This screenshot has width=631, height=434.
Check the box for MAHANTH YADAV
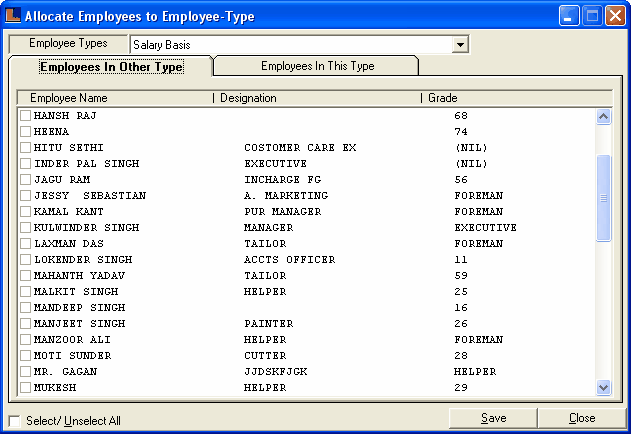click(x=25, y=275)
